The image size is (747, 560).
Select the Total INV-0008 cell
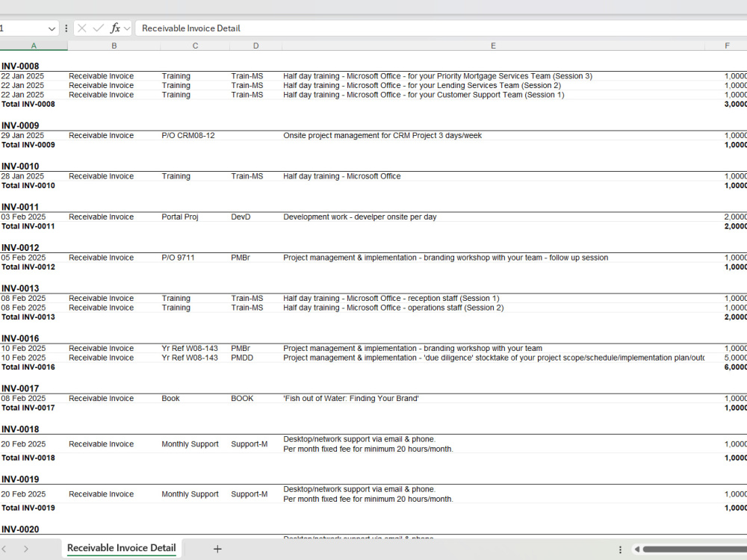coord(28,105)
